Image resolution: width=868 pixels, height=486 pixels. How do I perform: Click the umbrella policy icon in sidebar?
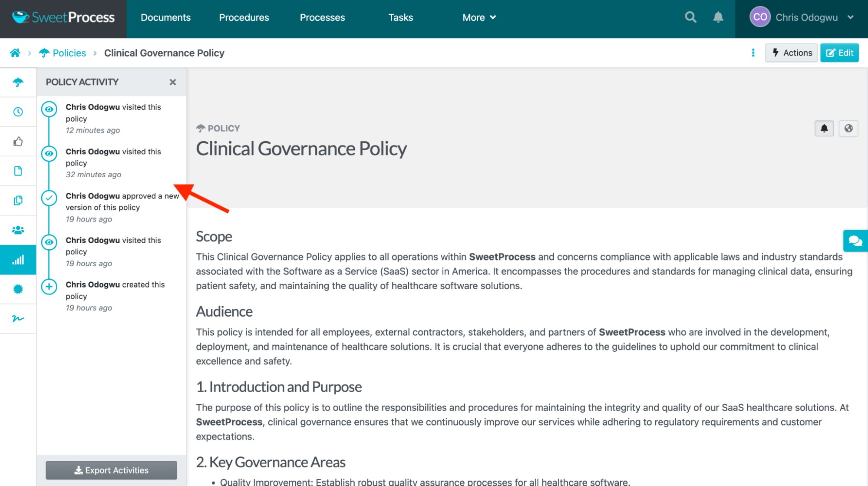pos(18,82)
